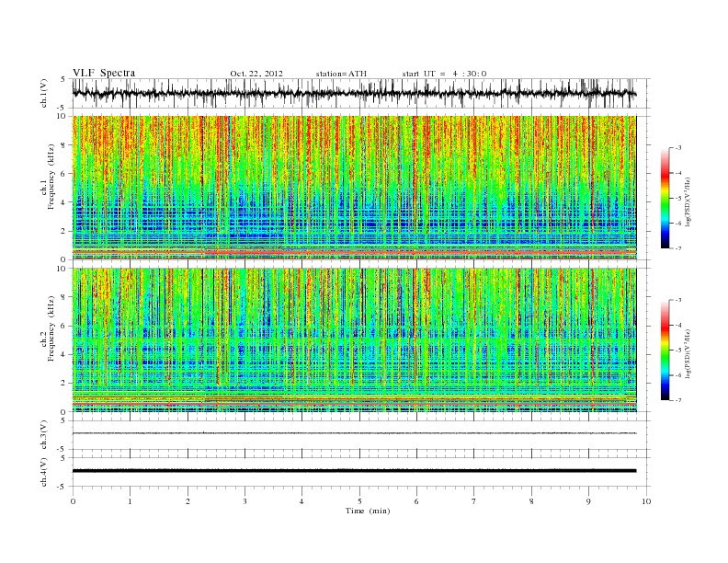This screenshot has height=563, width=728.
Task: Click the 'Time (min)' axis title
Action: coord(368,511)
